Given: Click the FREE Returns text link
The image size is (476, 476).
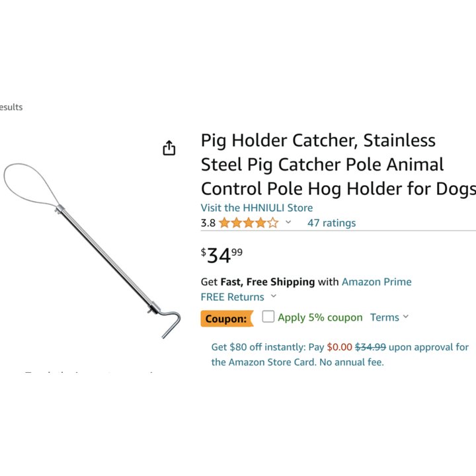Looking at the screenshot, I should [x=232, y=297].
